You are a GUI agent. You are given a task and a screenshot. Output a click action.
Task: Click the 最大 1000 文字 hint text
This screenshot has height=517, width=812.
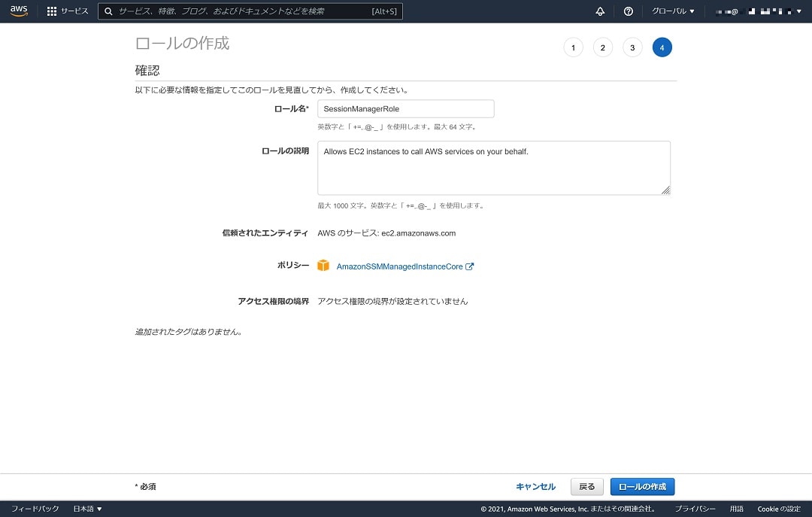(x=400, y=206)
